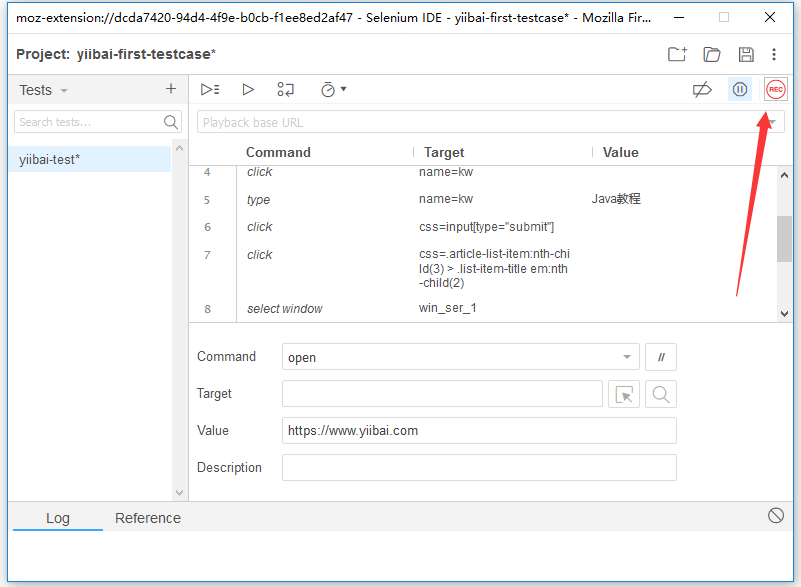Save the project with disk icon
The height and width of the screenshot is (587, 801).
[x=745, y=54]
